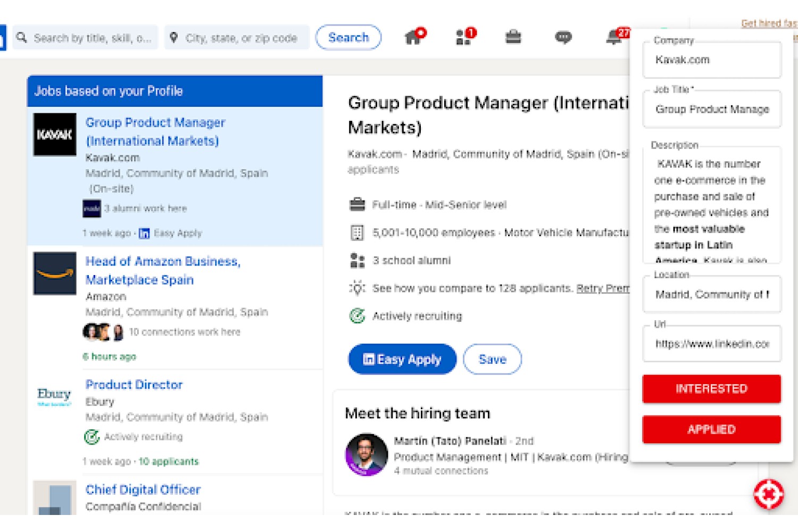
Task: Click the alumni icon beside 3 school alumni
Action: point(357,261)
